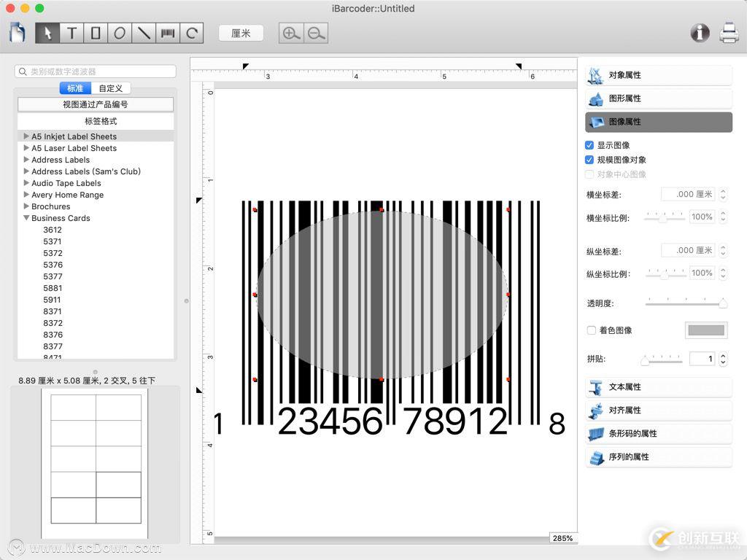The image size is (747, 560).
Task: Select the Rotate tool
Action: 190,33
